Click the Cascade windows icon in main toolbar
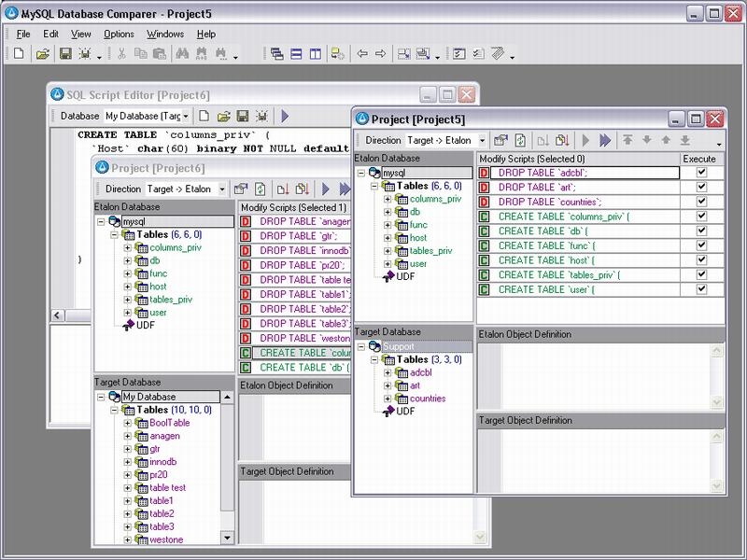Screen dimensions: 747x560 pyautogui.click(x=276, y=54)
